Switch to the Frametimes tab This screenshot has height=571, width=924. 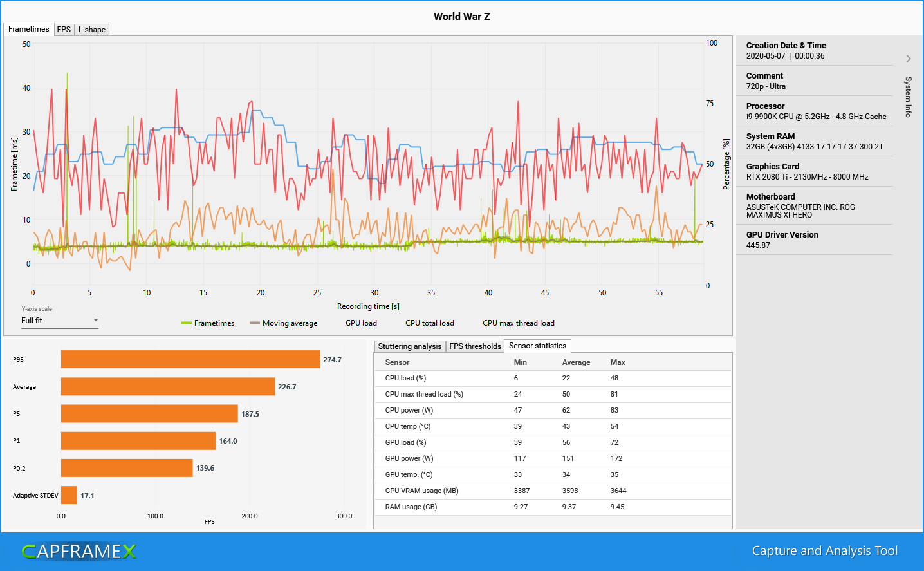point(28,29)
